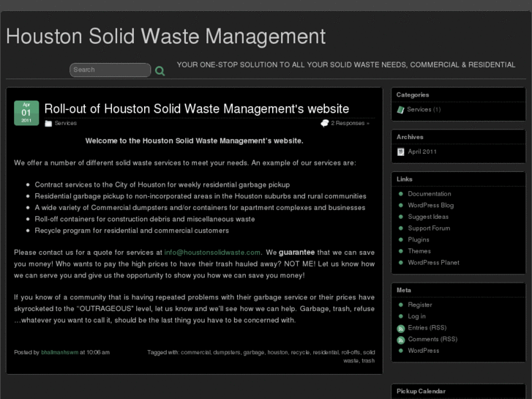Click the RSS icon beside Entries (RSS)
Screen dimensions: 532x399
401,329
